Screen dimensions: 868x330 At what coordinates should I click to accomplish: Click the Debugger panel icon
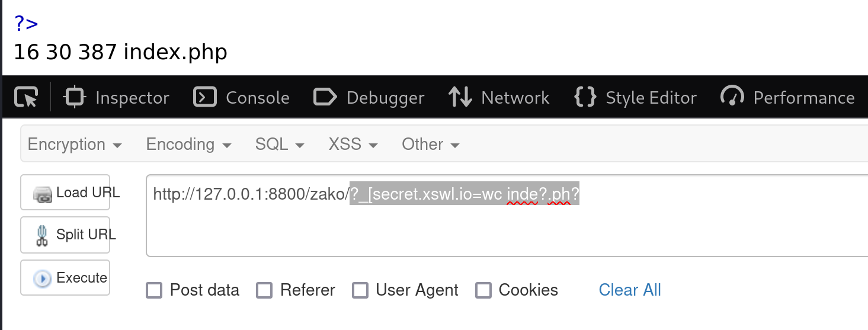click(325, 97)
